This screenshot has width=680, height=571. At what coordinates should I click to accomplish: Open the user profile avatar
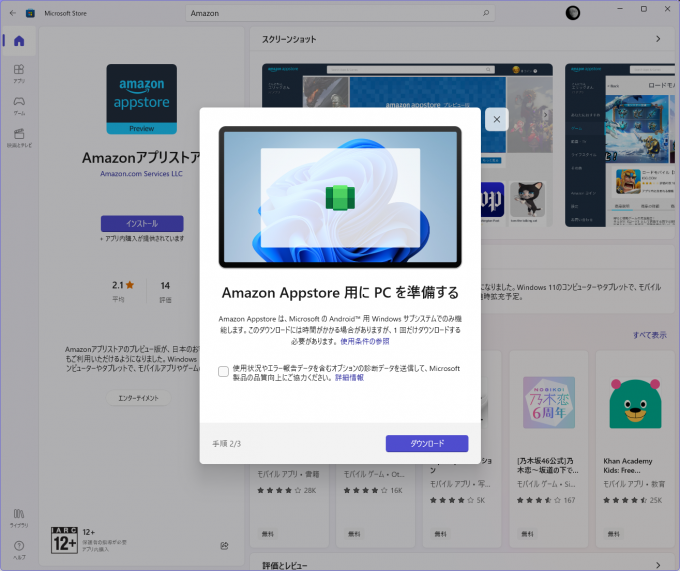(x=572, y=13)
